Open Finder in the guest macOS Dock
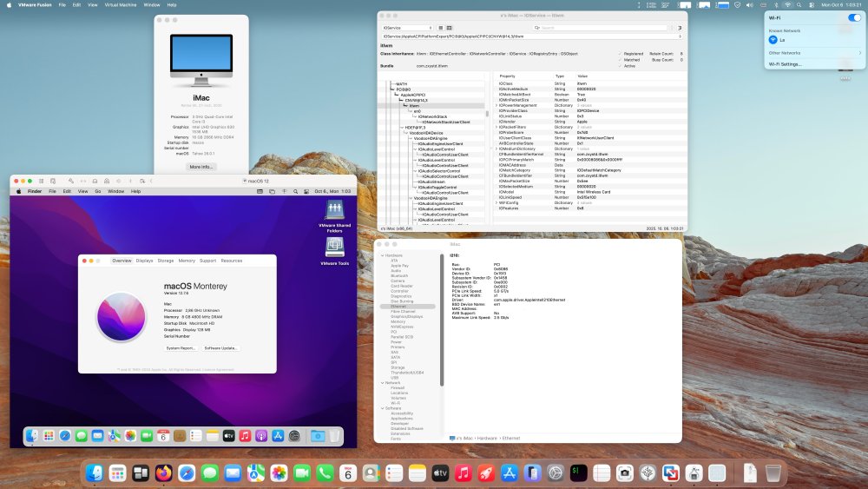Screen dimensions: 868x489 point(32,436)
